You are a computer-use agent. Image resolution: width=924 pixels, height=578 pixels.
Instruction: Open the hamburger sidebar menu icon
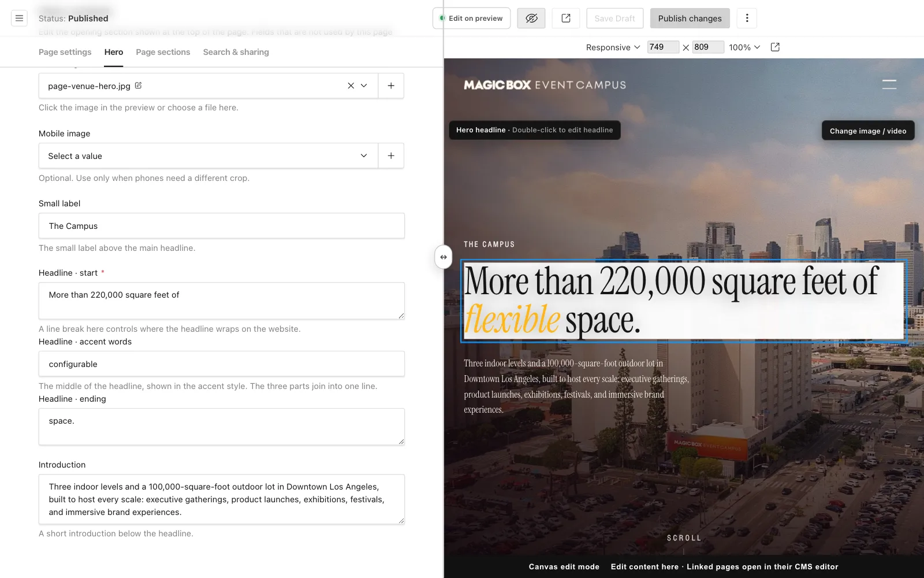(19, 18)
